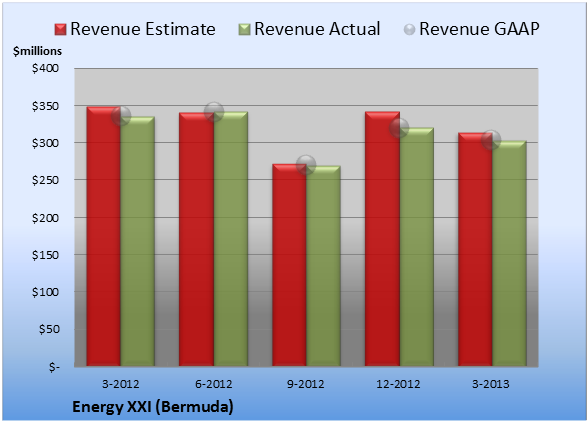Click the gray Revenue GAAP legend marker

click(x=410, y=30)
